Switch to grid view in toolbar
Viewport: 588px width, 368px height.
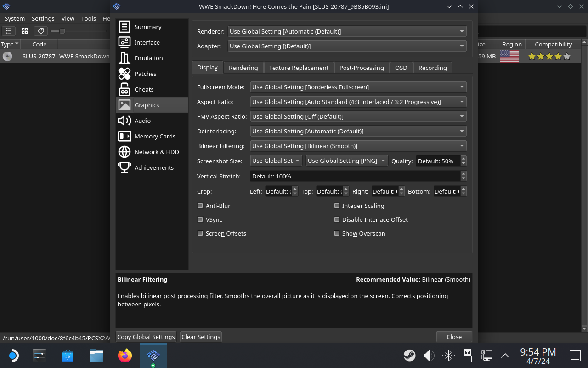[x=25, y=31]
